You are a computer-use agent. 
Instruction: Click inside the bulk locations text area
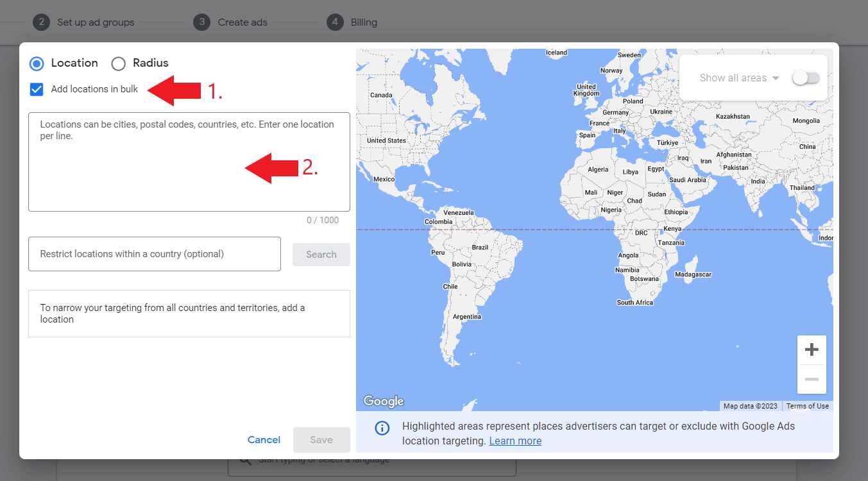(189, 162)
